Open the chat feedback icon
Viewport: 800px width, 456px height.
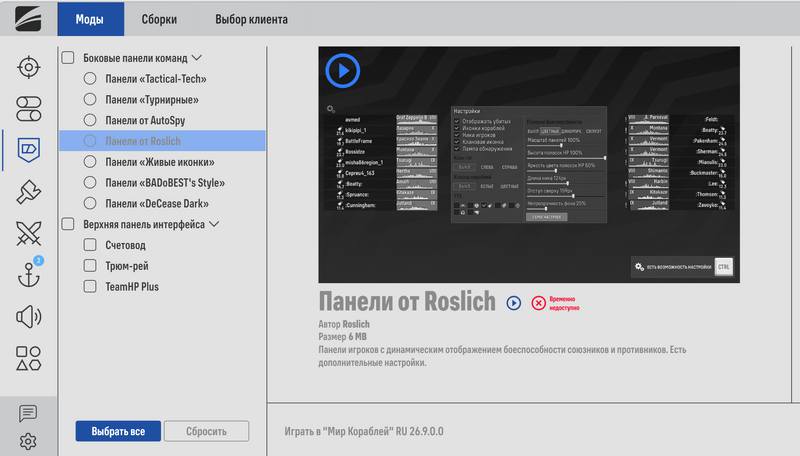pyautogui.click(x=28, y=413)
